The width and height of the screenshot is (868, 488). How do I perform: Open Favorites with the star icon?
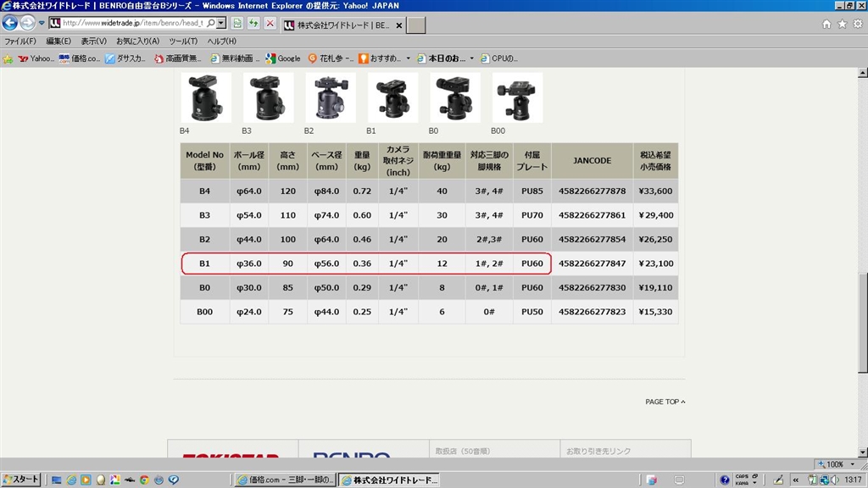tap(842, 24)
